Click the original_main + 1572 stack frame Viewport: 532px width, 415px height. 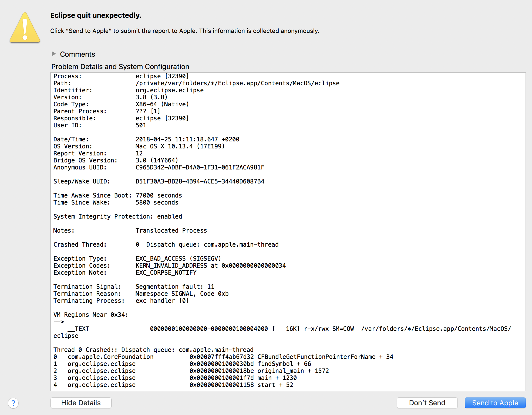[x=293, y=371]
